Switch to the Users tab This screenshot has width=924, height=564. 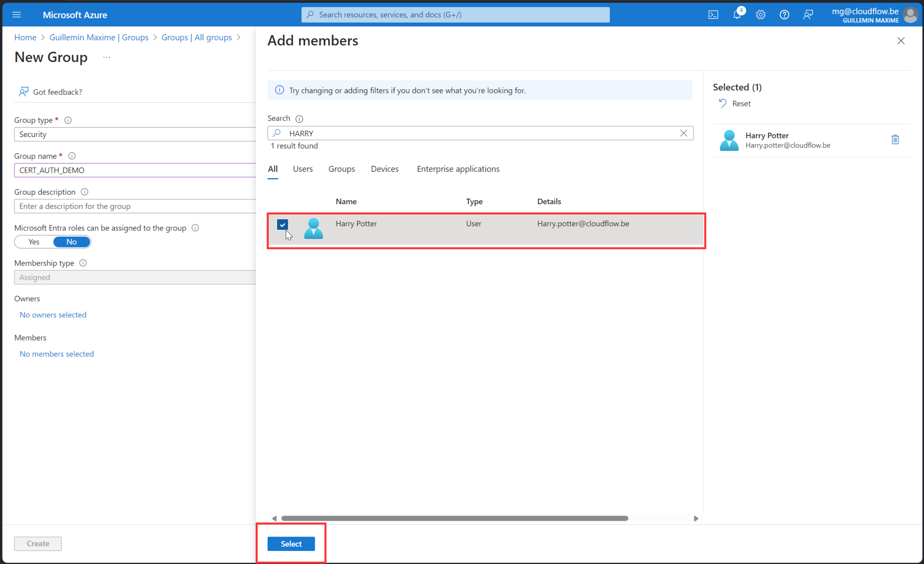[302, 169]
